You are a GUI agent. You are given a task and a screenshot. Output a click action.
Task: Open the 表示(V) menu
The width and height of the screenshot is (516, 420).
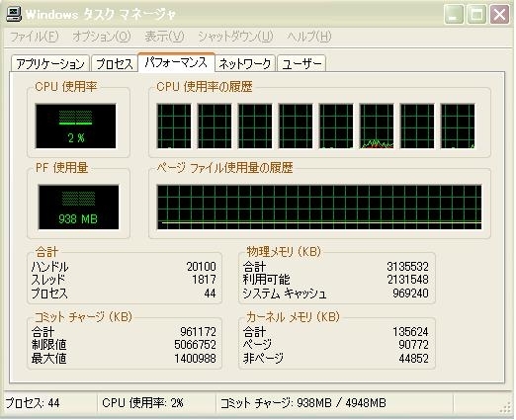(x=164, y=37)
